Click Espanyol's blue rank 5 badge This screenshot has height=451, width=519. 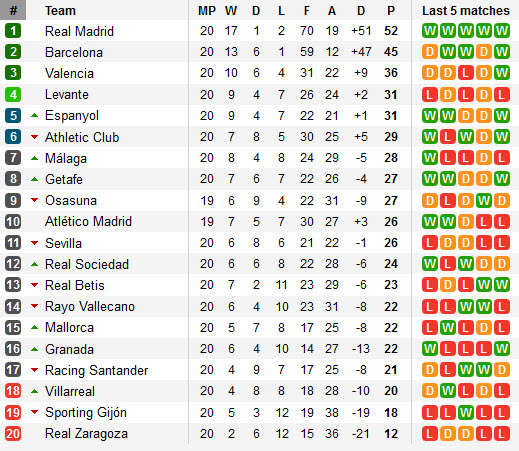coord(13,116)
